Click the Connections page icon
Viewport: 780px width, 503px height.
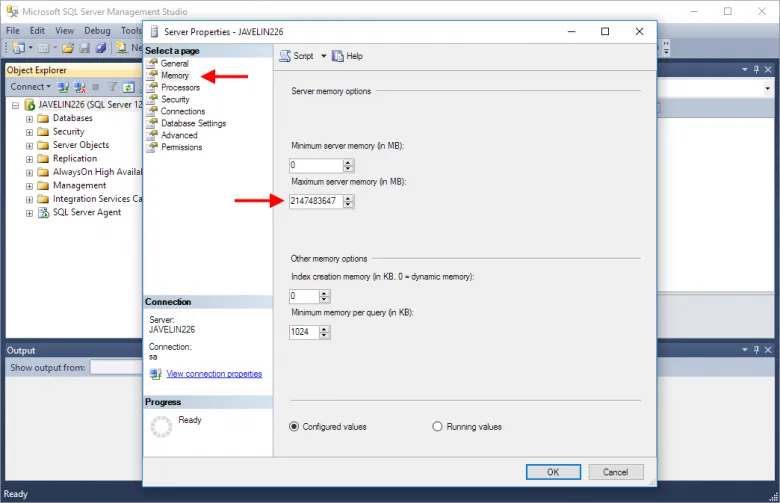click(152, 111)
